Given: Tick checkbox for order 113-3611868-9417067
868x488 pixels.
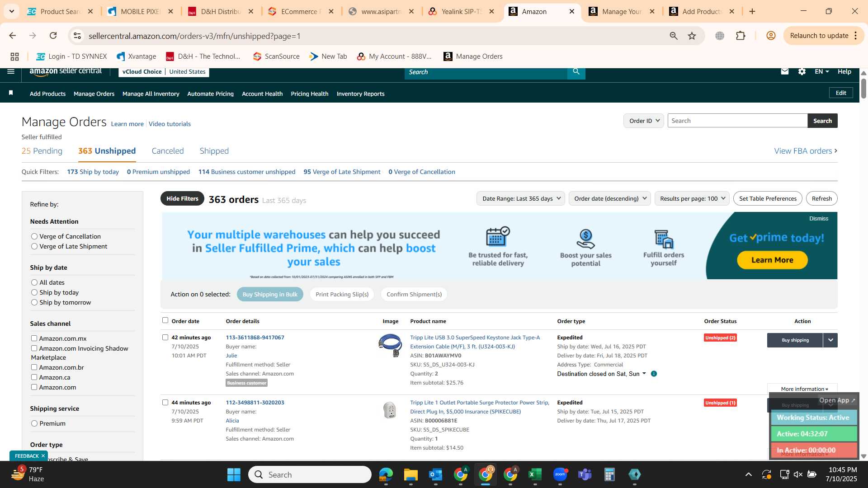Looking at the screenshot, I should [165, 337].
